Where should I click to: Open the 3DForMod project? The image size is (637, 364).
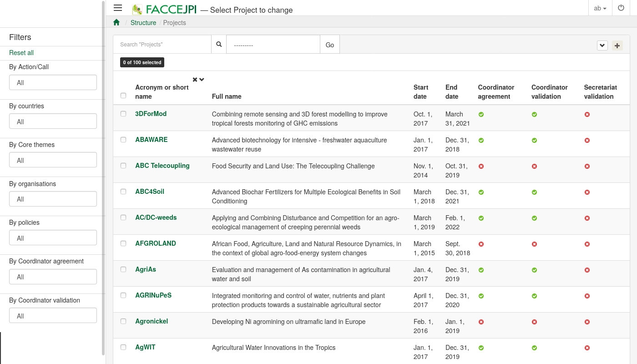[151, 114]
